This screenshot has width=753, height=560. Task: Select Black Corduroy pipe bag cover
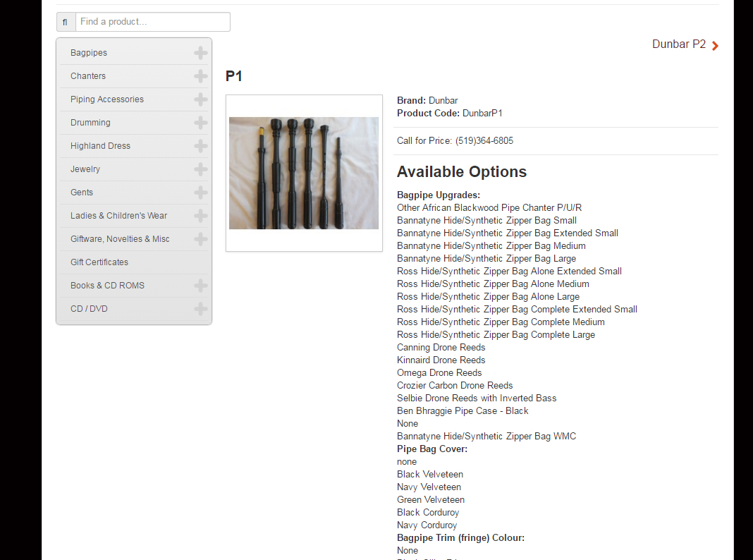(428, 513)
